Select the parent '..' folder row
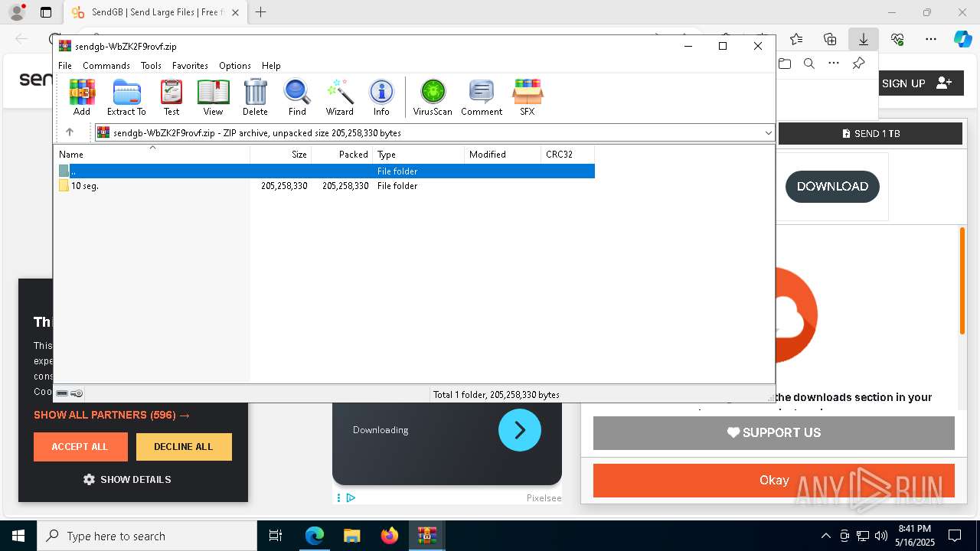 pyautogui.click(x=325, y=171)
